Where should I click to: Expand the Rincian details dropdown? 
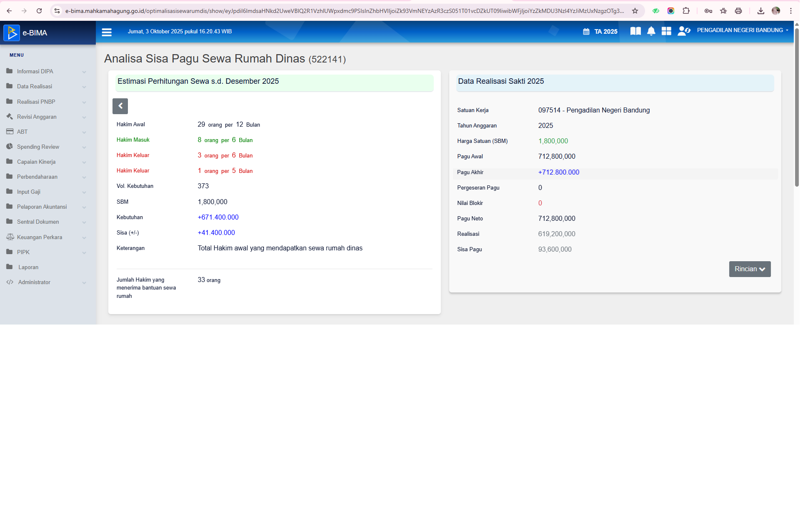pos(750,269)
